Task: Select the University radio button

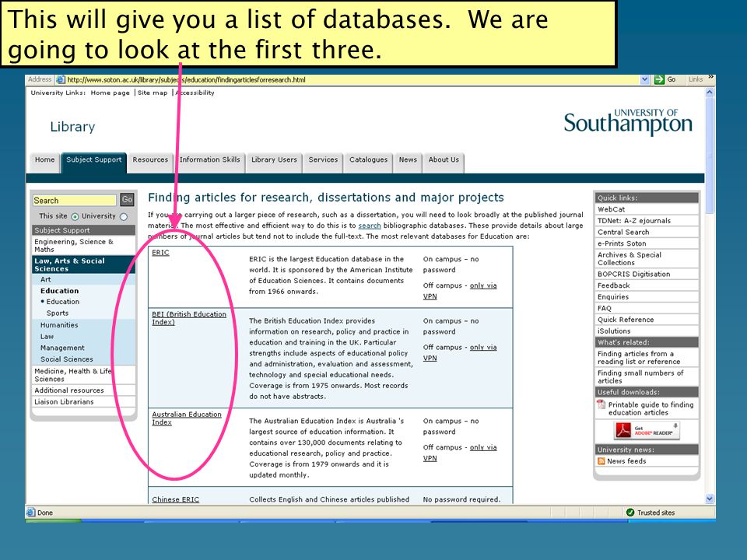Action: pos(124,217)
